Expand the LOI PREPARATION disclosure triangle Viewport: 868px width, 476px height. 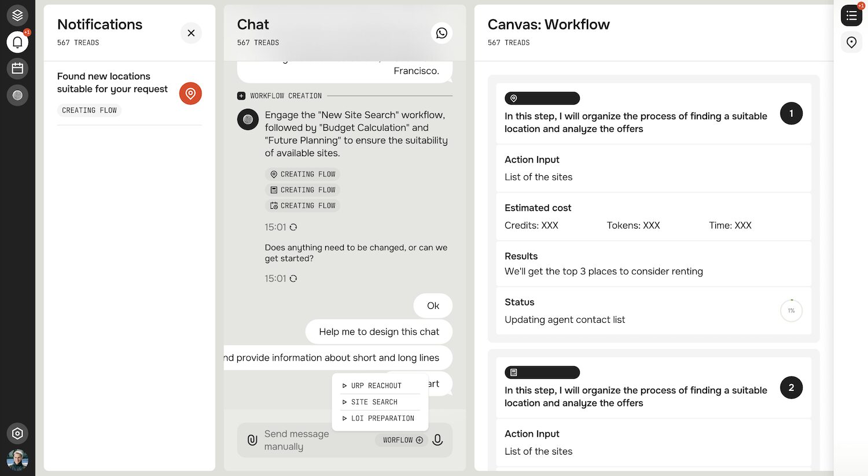coord(345,418)
